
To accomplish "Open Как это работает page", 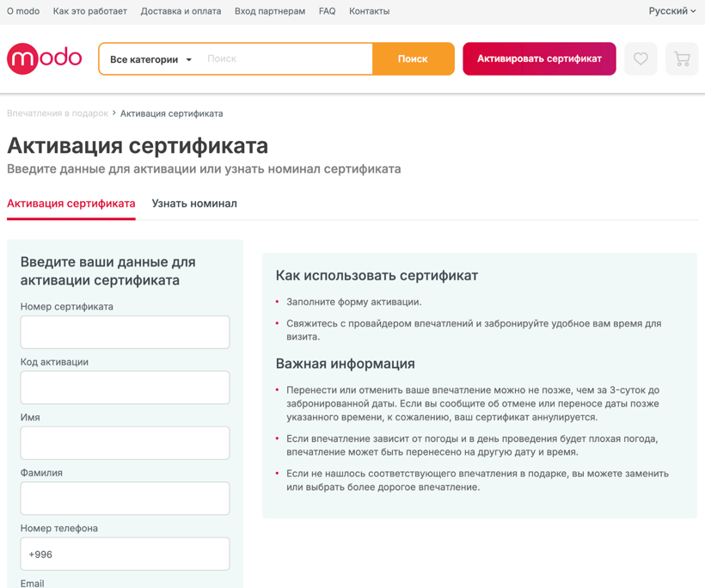I will point(90,11).
